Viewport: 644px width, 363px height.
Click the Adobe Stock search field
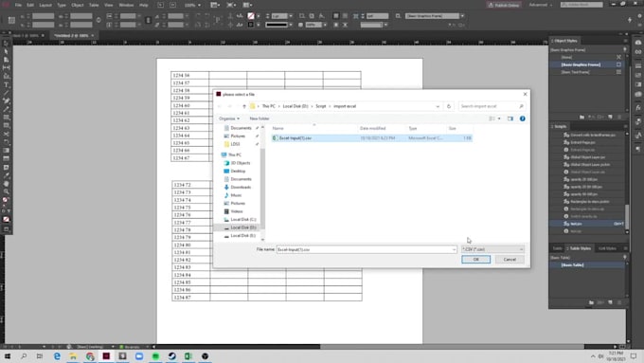[581, 5]
